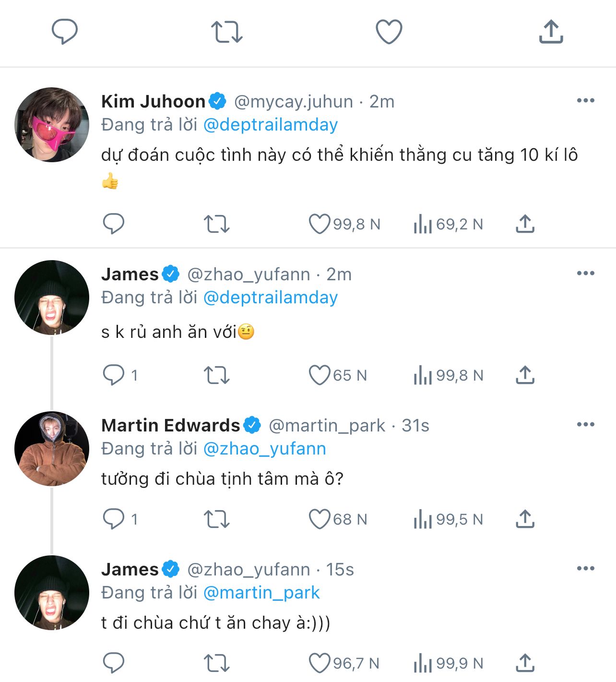
Task: Open Kim Juhoon's avatar with pink glasses
Action: point(52,125)
